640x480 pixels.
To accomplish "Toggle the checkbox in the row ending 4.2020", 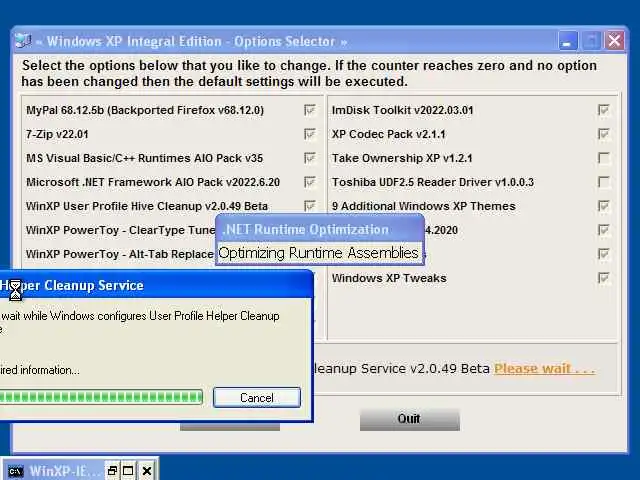I will (604, 230).
